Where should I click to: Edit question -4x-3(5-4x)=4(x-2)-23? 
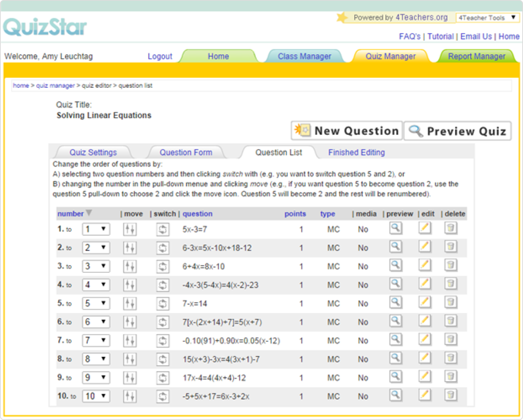[x=424, y=284]
